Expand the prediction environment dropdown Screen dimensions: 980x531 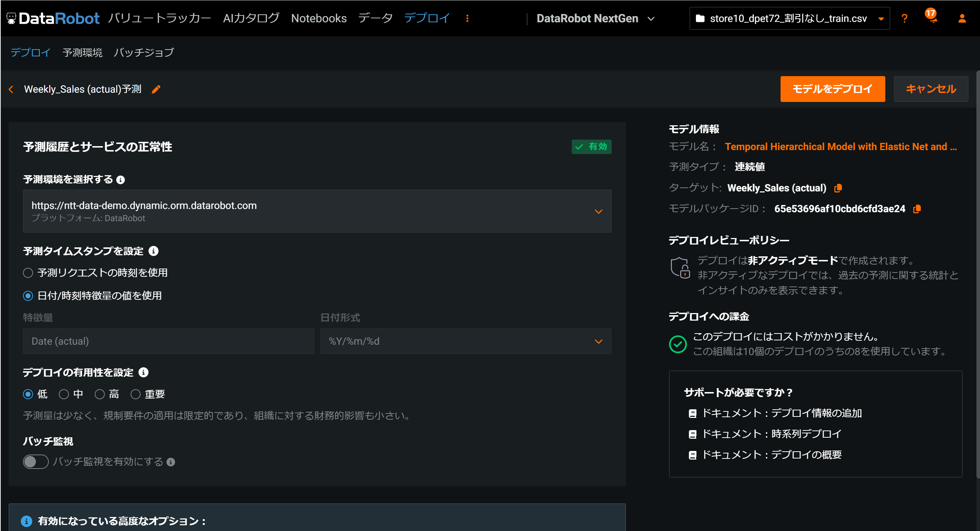[x=598, y=211]
